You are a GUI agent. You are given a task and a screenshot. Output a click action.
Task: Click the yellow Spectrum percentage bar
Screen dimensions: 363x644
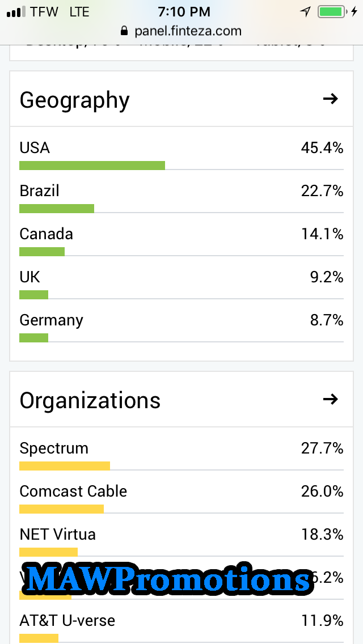tap(64, 466)
